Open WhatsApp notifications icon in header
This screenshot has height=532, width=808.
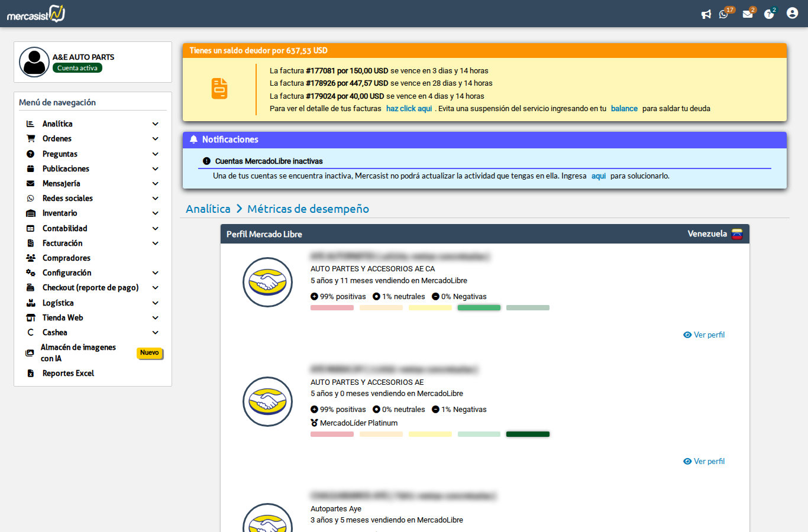pyautogui.click(x=723, y=14)
